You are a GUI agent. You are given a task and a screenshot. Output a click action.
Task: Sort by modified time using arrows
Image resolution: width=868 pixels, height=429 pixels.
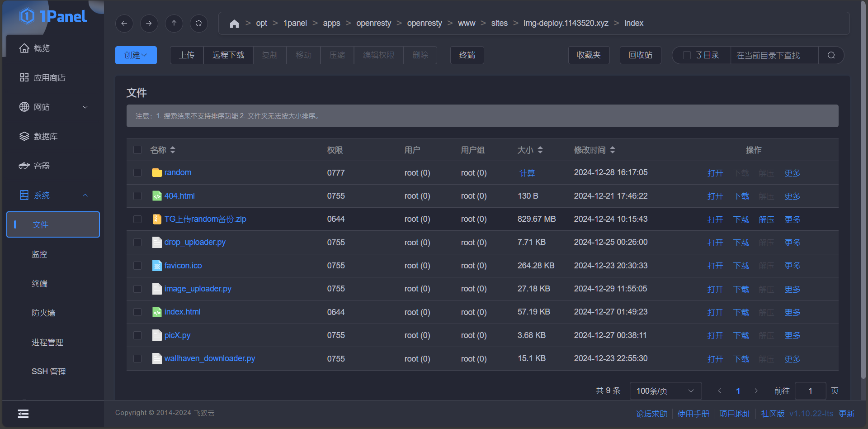point(613,150)
